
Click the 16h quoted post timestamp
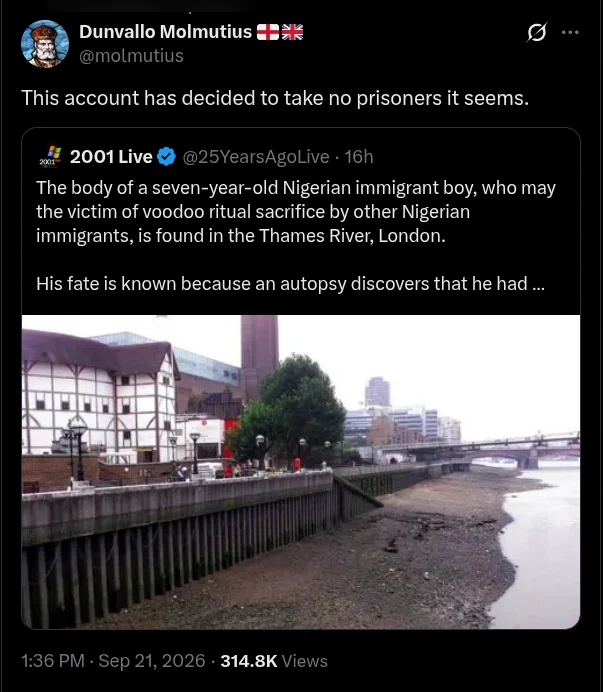click(x=358, y=157)
